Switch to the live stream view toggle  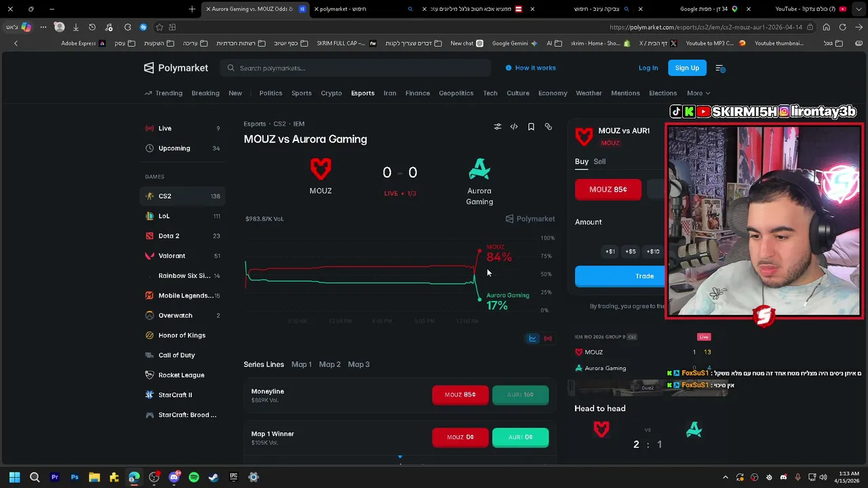pos(548,338)
